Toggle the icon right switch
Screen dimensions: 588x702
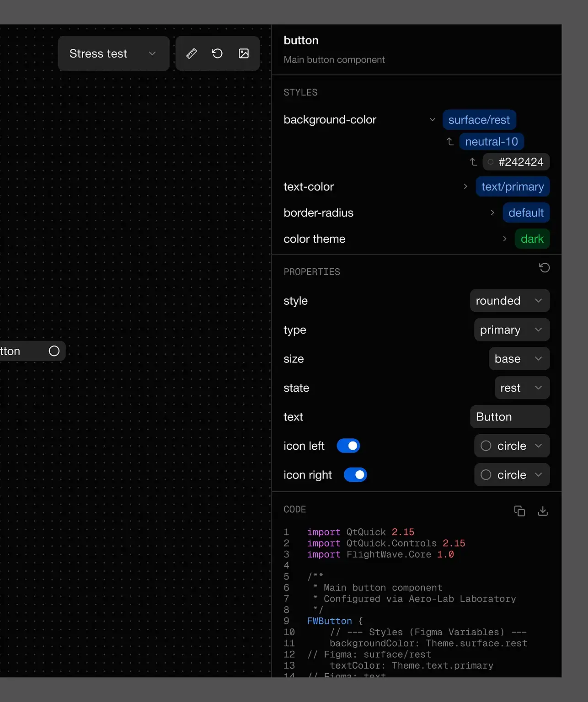tap(355, 475)
